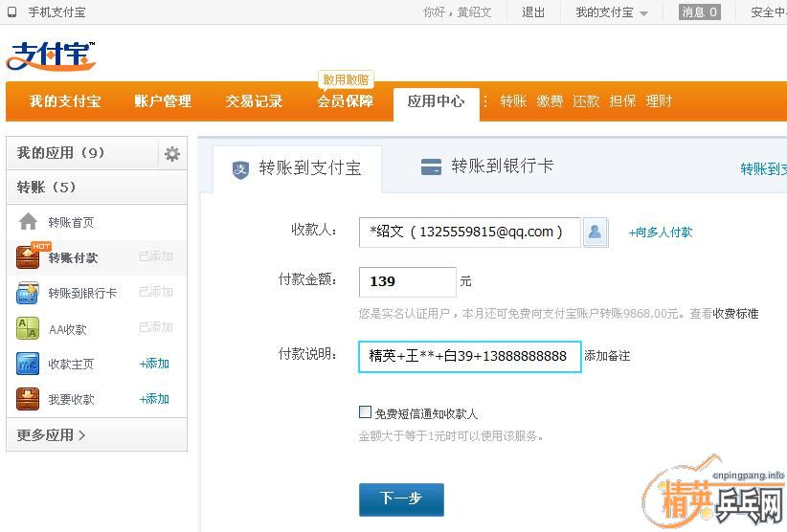This screenshot has width=787, height=532.
Task: Select 转账到银行卡 in sidebar
Action: point(82,294)
